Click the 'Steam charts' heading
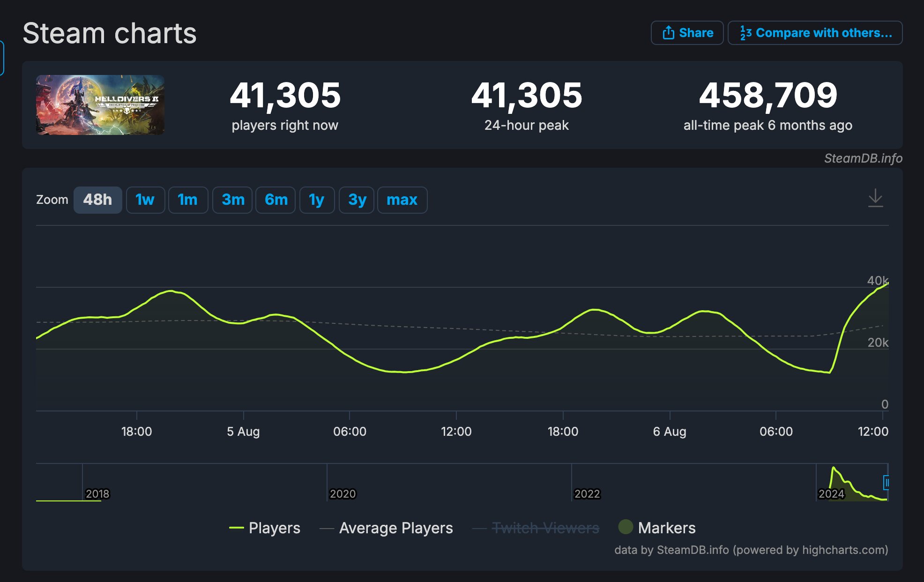This screenshot has width=924, height=582. pyautogui.click(x=110, y=33)
